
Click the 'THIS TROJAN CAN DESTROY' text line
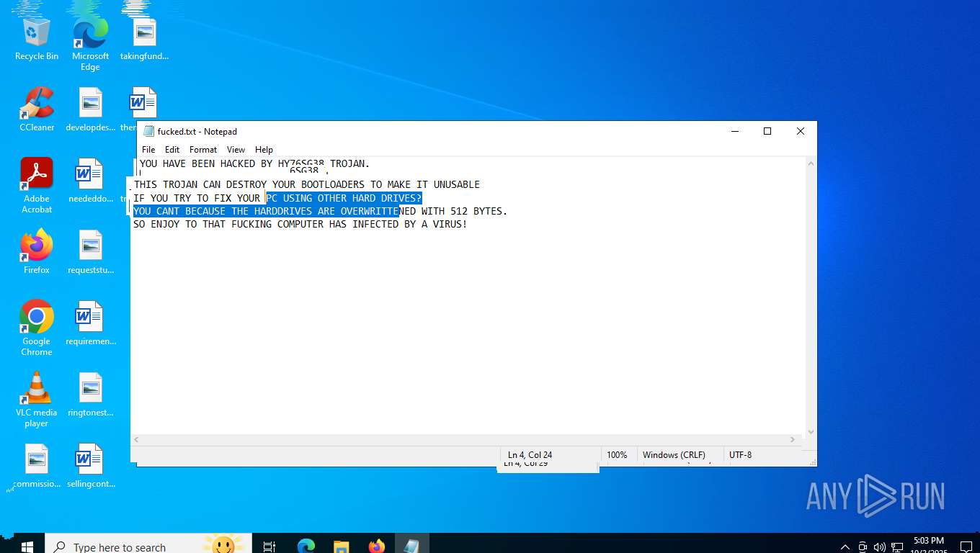coord(306,184)
